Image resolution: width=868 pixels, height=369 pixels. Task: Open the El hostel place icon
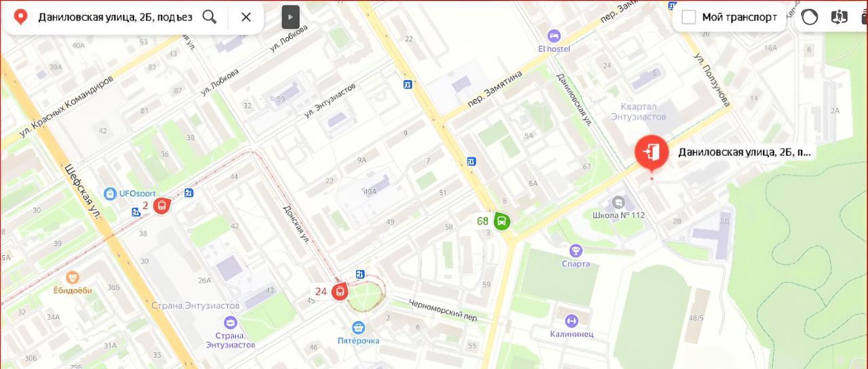pyautogui.click(x=554, y=35)
